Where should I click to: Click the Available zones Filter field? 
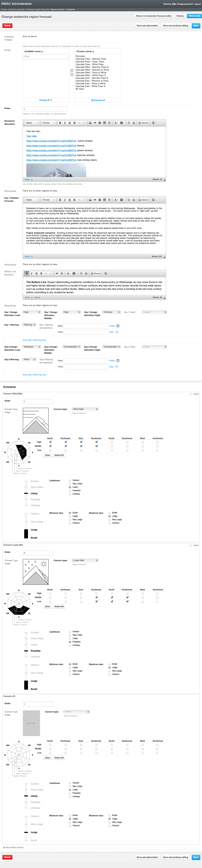pos(46,57)
